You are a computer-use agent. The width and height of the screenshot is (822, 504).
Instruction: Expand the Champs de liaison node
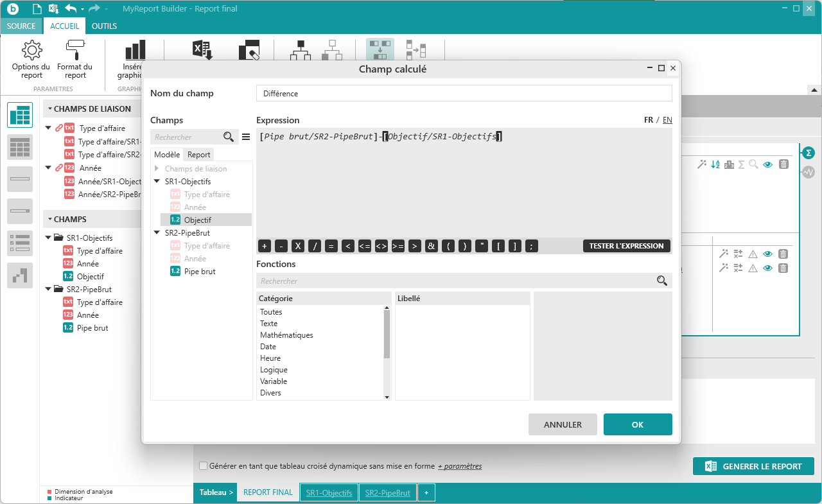click(x=157, y=169)
